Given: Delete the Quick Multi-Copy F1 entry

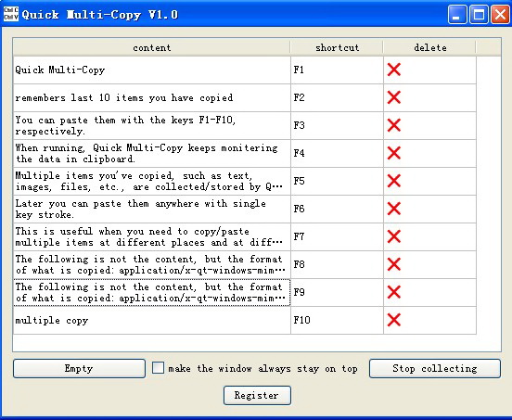Looking at the screenshot, I should (x=394, y=70).
